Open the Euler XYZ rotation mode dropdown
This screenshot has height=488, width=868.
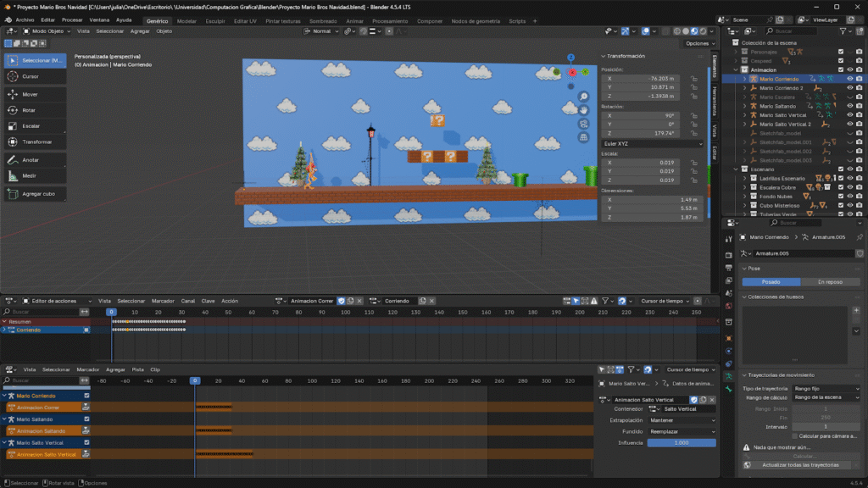[x=653, y=144]
